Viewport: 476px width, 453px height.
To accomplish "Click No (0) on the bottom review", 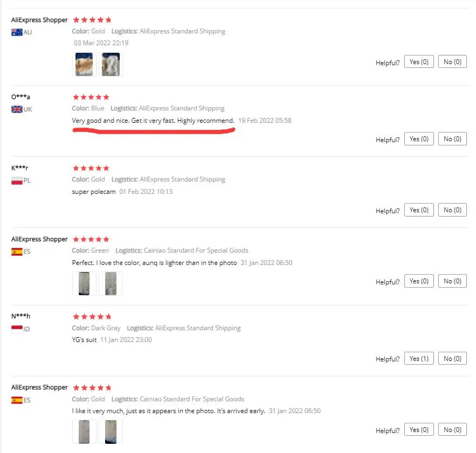I will tap(452, 430).
